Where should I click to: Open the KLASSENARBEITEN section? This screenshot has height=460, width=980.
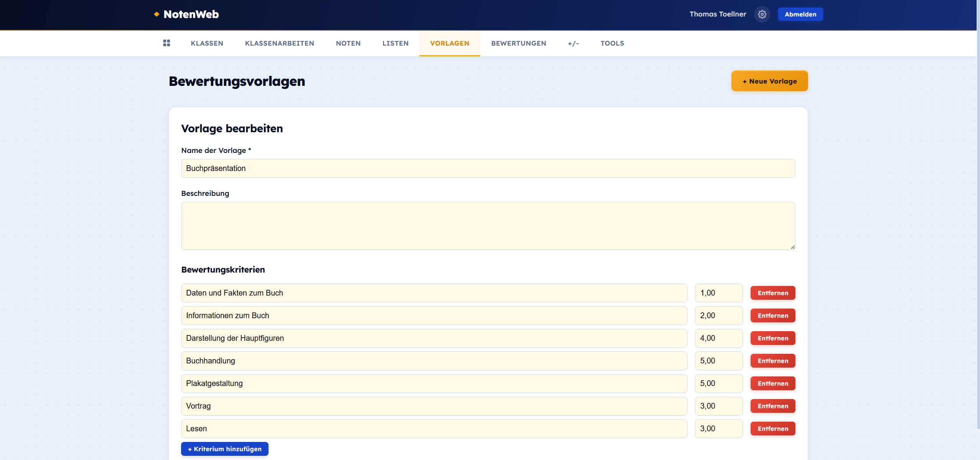point(280,43)
